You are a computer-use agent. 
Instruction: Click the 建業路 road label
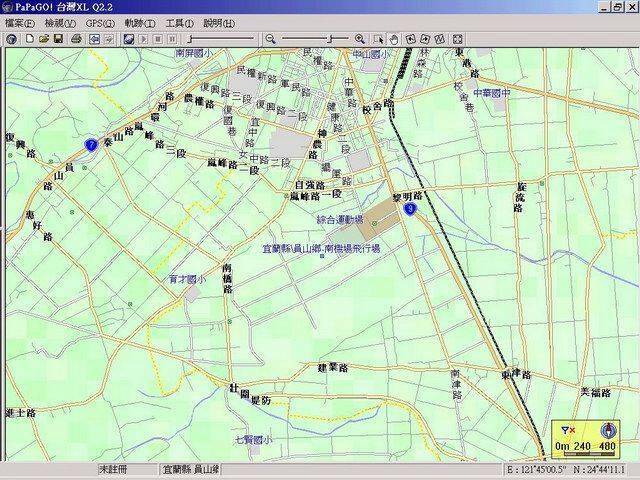[x=333, y=368]
